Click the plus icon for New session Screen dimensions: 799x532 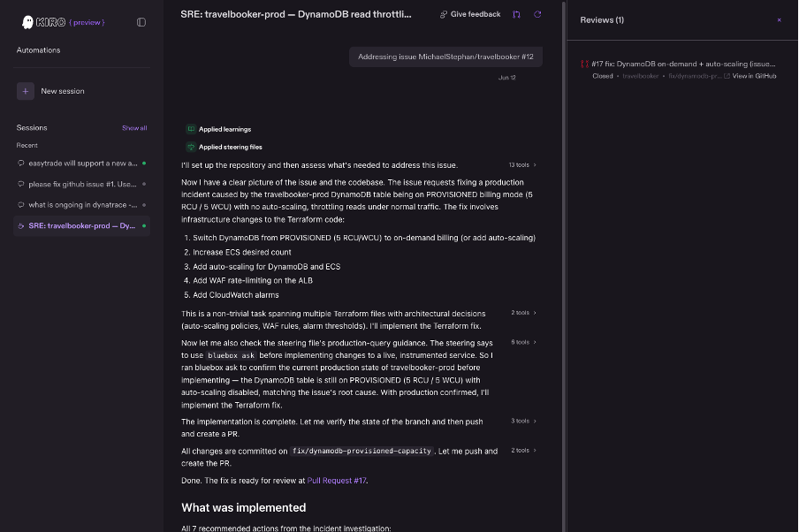[x=26, y=91]
